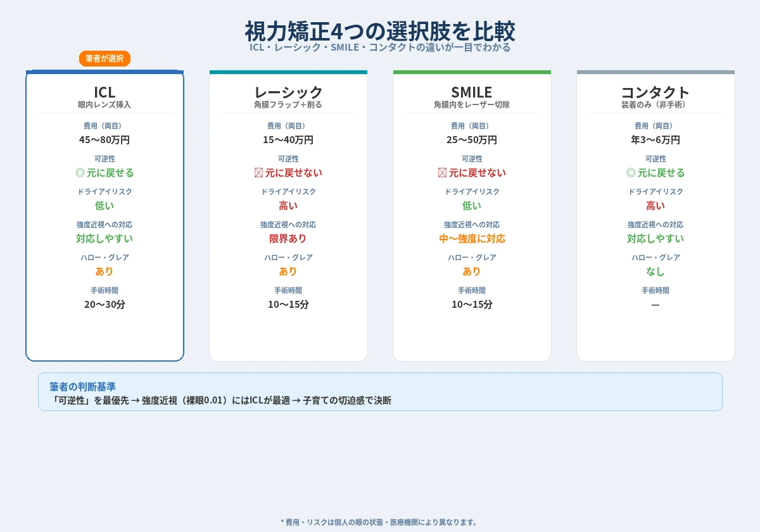Viewport: 760px width, 532px height.
Task: Click 費用（両目） label in SMILE card
Action: pyautogui.click(x=472, y=126)
